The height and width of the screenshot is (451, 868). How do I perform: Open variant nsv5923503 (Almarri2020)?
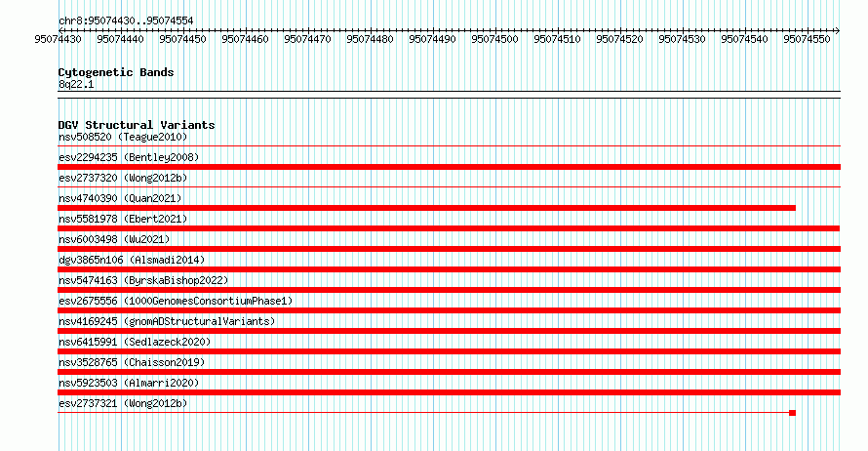129,383
